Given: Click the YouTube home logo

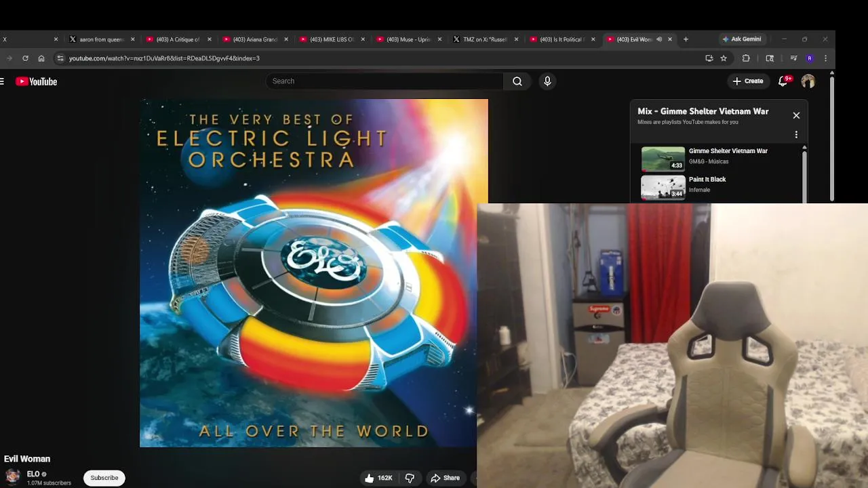Looking at the screenshot, I should pos(37,81).
